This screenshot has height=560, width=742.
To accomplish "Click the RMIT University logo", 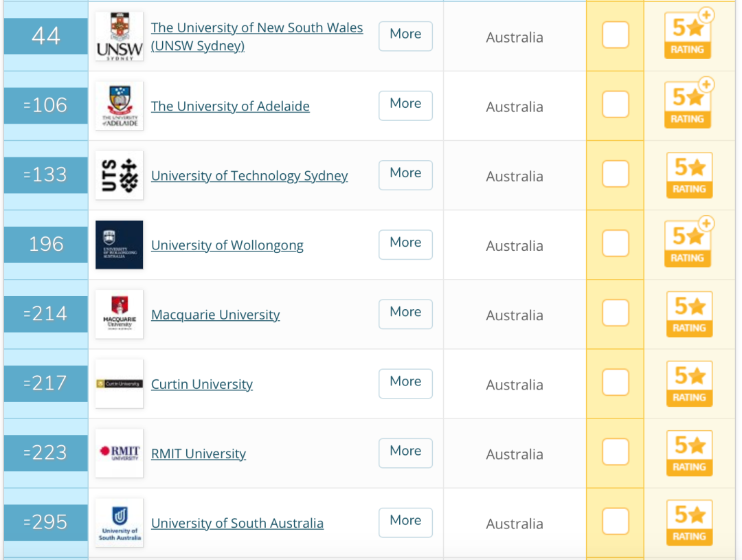I will pyautogui.click(x=120, y=453).
